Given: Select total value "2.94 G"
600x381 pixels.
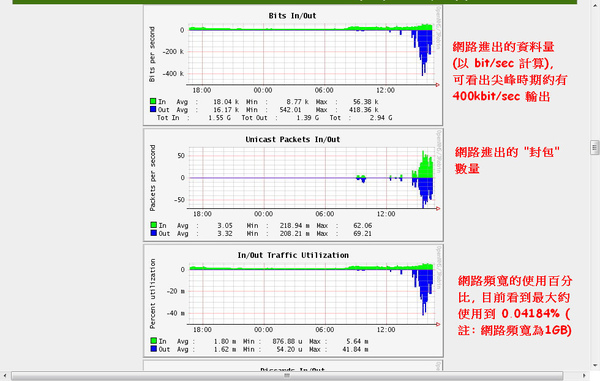Looking at the screenshot, I should [x=381, y=118].
